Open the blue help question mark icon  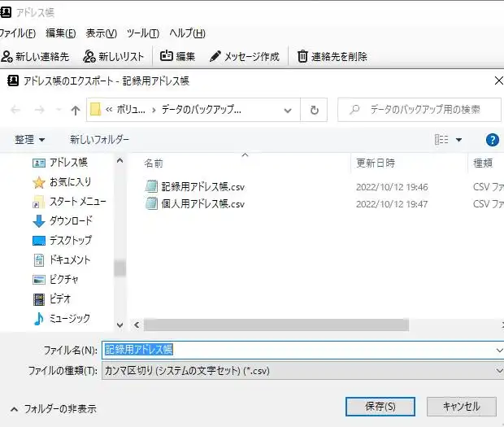point(492,140)
